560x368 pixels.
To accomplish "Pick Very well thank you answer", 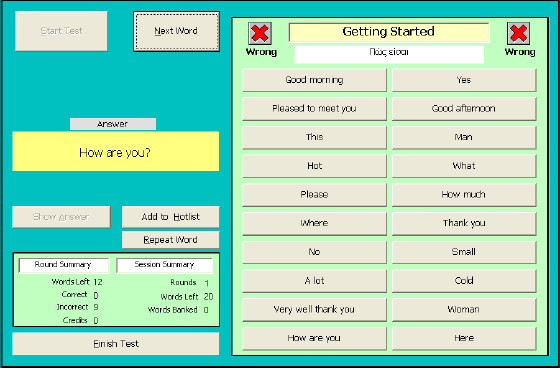I will tap(314, 309).
